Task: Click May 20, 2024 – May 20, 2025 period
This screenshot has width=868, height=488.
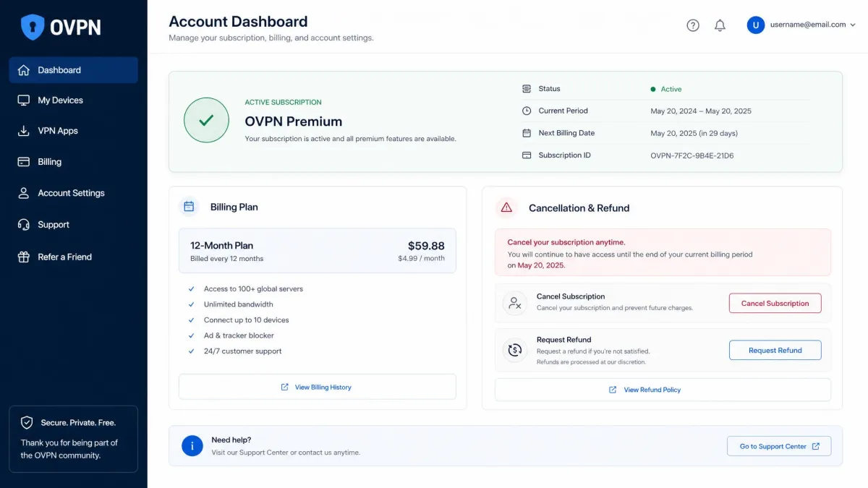Action: 701,111
